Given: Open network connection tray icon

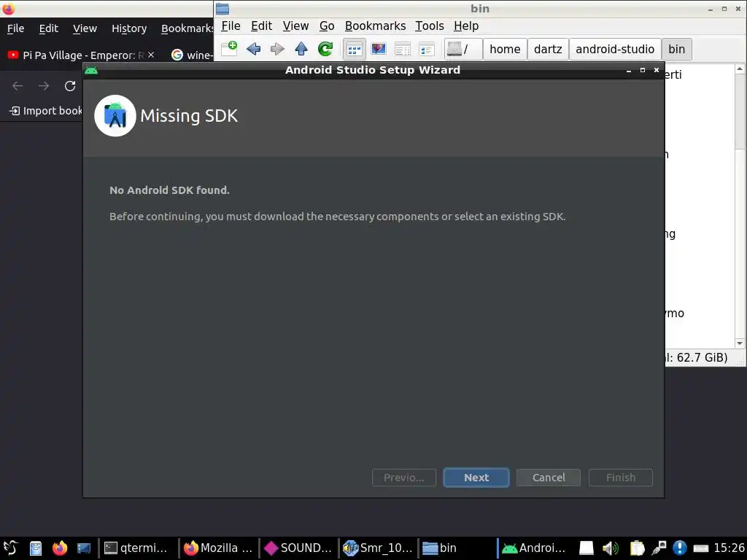Looking at the screenshot, I should tap(659, 548).
